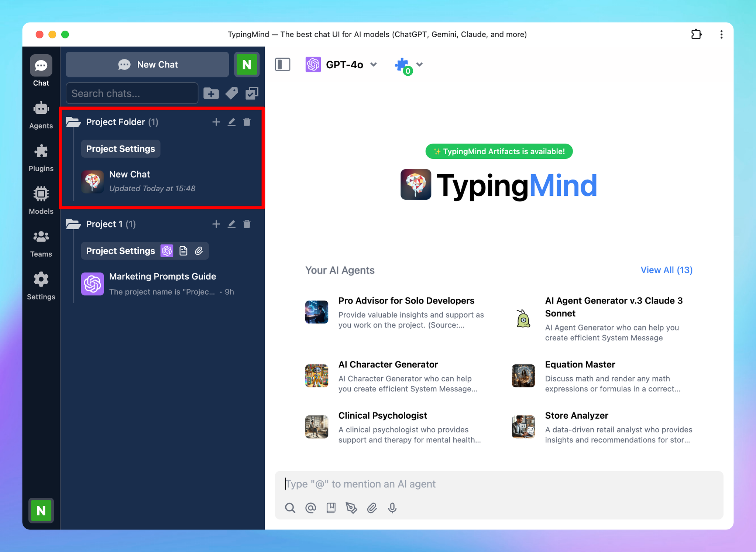Open the Plugins sidebar section
Viewport: 756px width, 552px height.
(x=41, y=158)
